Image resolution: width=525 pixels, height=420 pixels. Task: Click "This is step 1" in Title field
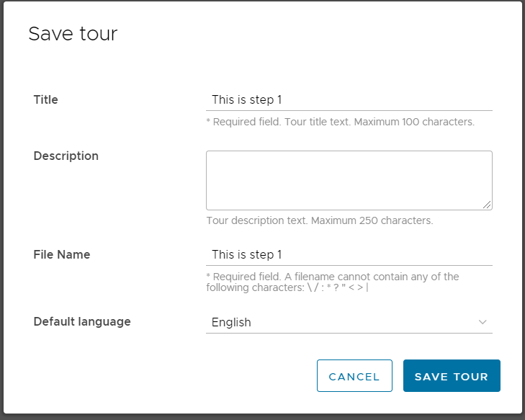247,100
